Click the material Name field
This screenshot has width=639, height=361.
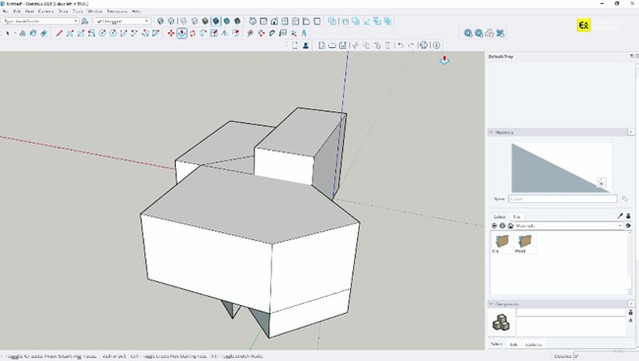[562, 199]
